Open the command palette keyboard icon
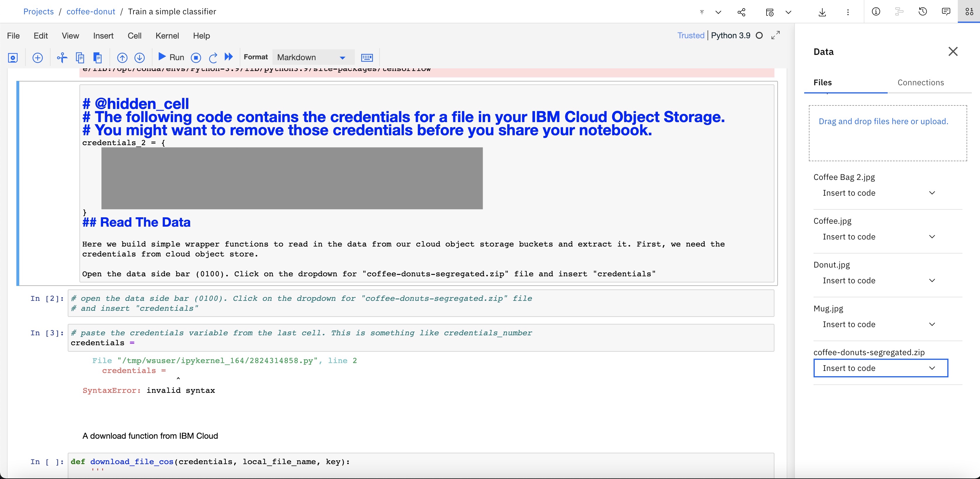Viewport: 980px width, 479px height. pos(367,58)
